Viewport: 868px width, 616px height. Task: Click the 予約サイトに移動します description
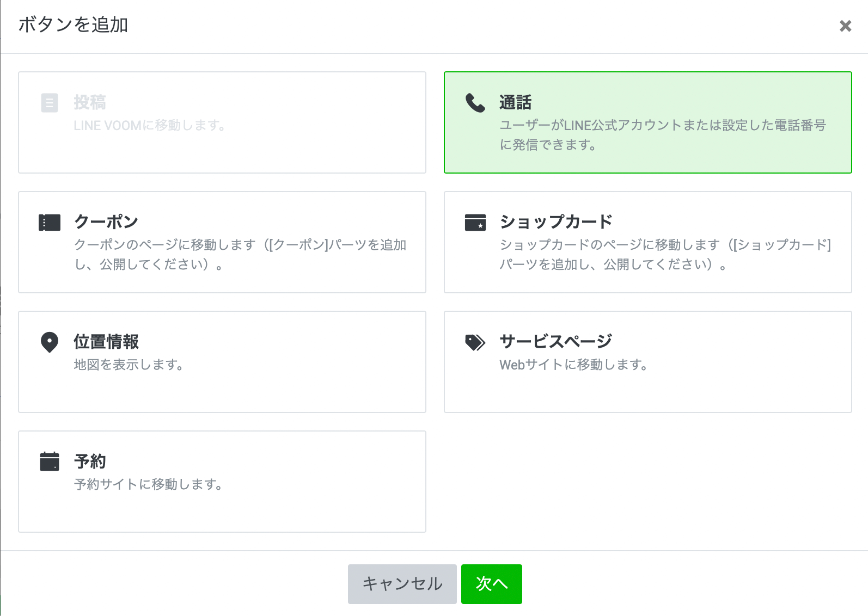pyautogui.click(x=148, y=484)
